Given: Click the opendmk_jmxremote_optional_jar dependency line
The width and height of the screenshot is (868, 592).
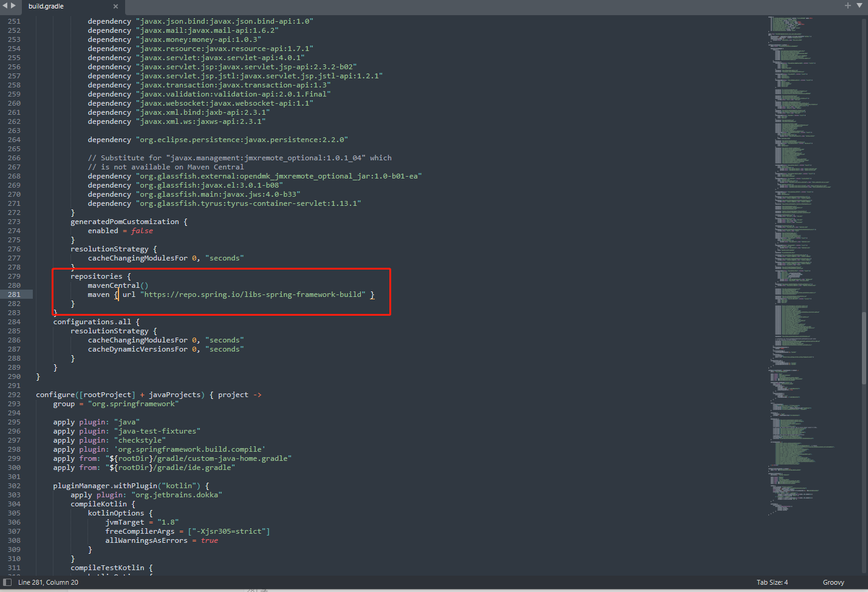Looking at the screenshot, I should (255, 176).
